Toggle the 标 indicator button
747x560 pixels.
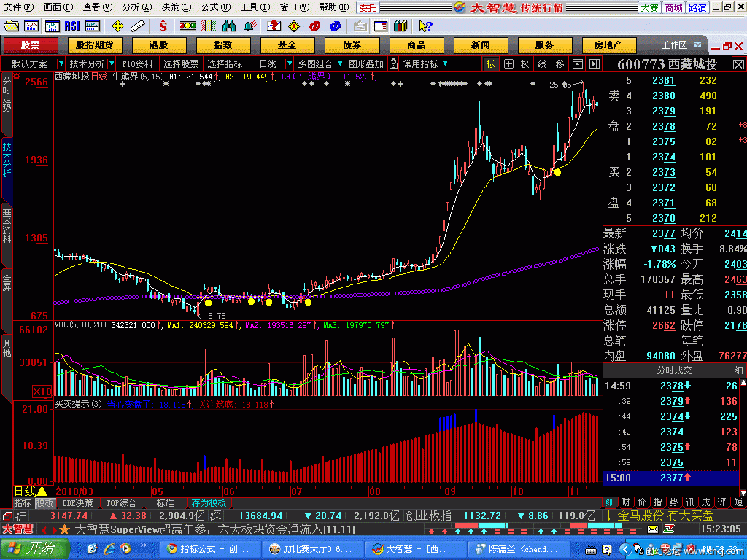tap(491, 64)
